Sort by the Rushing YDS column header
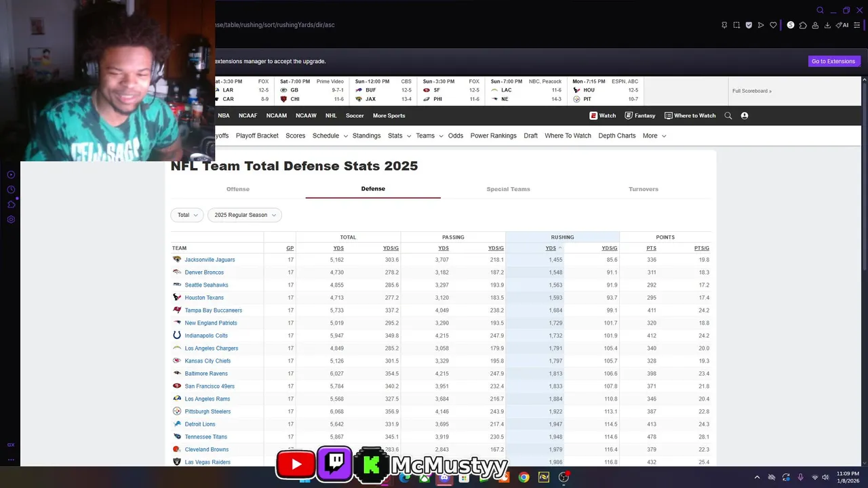This screenshot has height=488, width=868. 553,248
